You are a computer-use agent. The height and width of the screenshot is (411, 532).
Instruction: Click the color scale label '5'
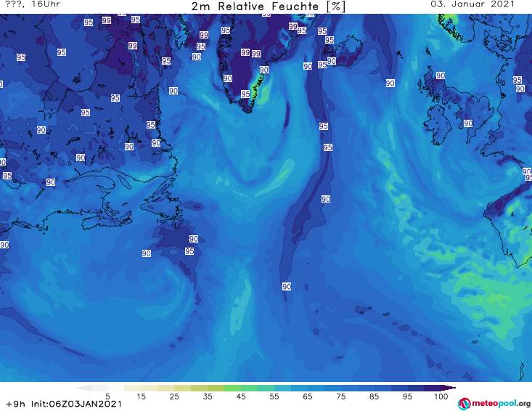pyautogui.click(x=107, y=396)
